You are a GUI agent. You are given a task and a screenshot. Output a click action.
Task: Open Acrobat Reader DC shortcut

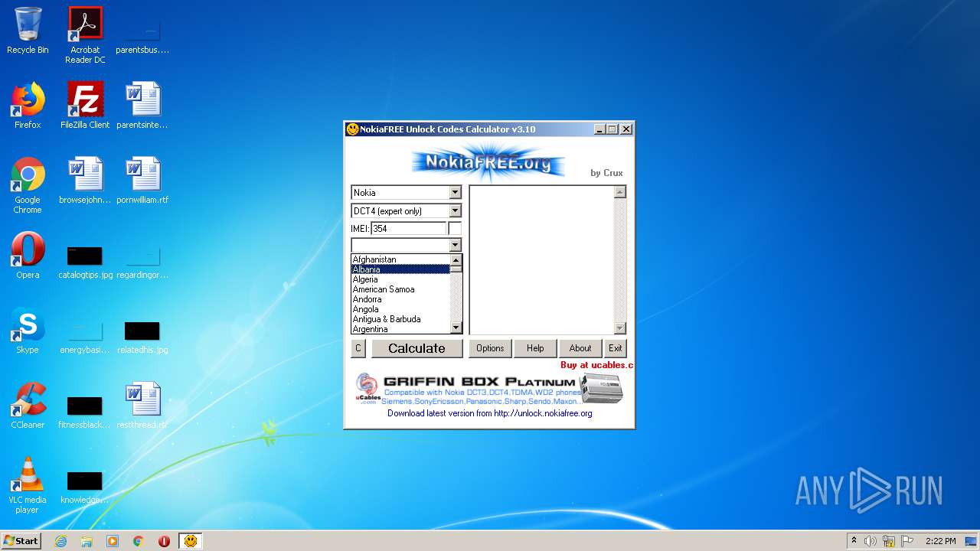85,35
